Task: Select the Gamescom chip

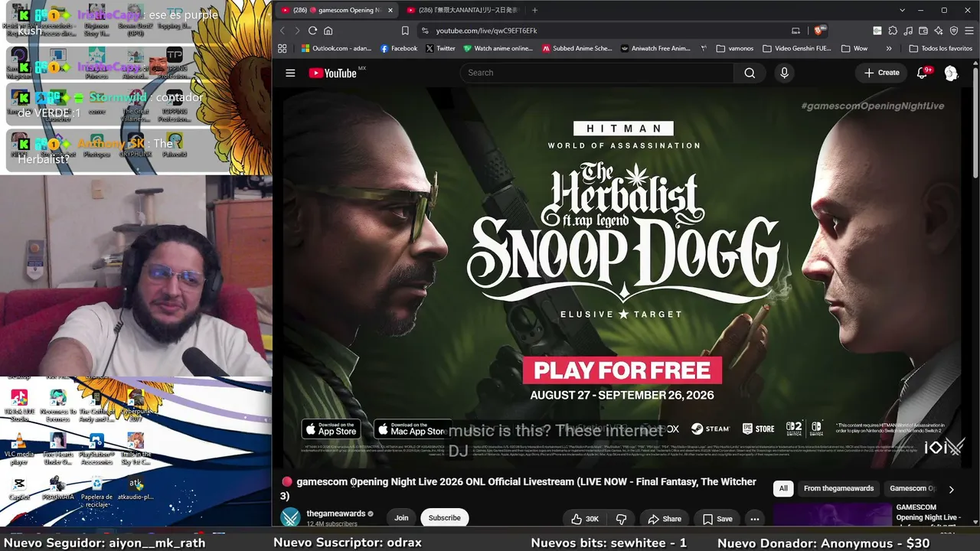Action: [x=912, y=488]
